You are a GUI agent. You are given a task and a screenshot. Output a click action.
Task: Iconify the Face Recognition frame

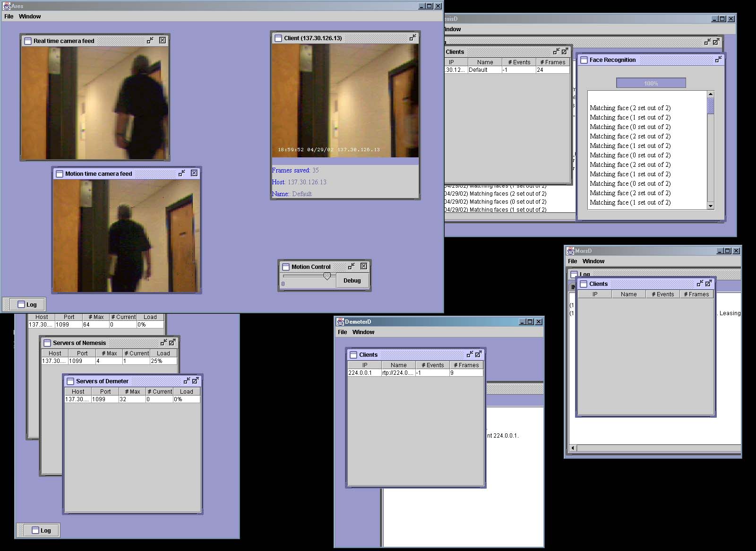(x=719, y=60)
